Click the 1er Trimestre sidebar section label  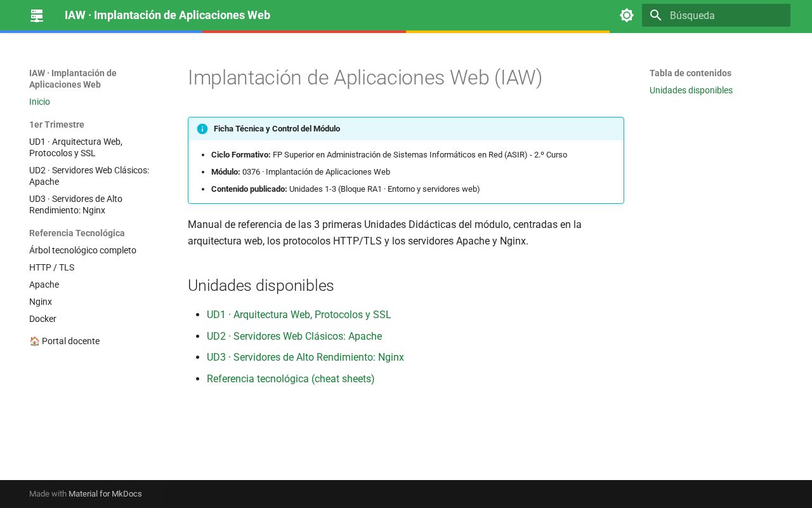click(x=56, y=124)
